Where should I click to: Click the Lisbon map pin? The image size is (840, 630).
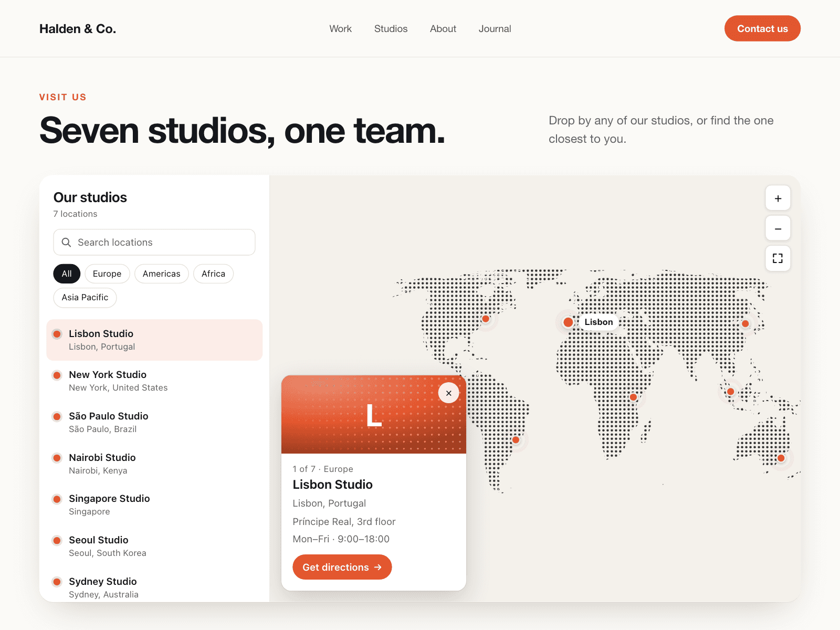click(x=568, y=322)
